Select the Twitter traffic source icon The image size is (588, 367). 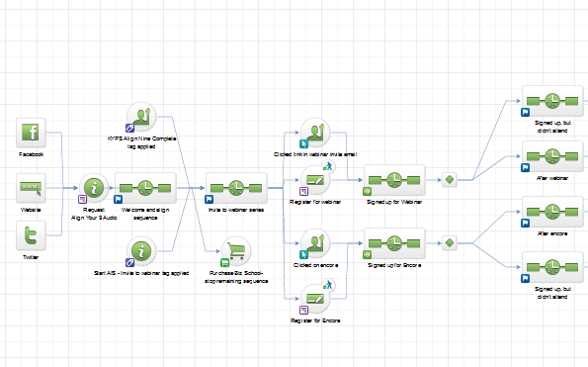[x=31, y=235]
